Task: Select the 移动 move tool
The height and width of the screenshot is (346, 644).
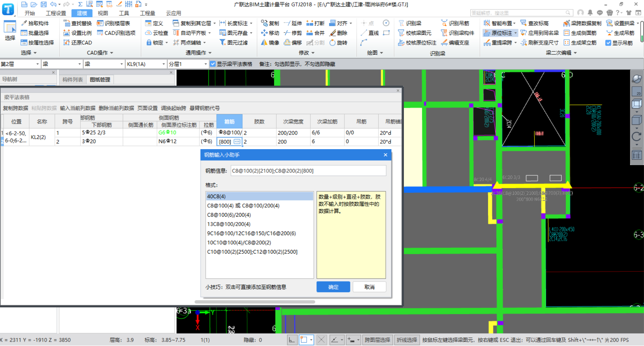Action: click(270, 33)
